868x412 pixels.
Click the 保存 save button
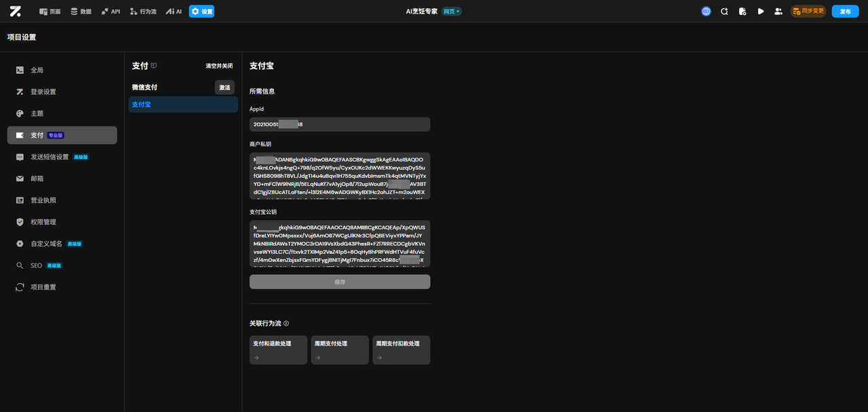click(x=340, y=282)
